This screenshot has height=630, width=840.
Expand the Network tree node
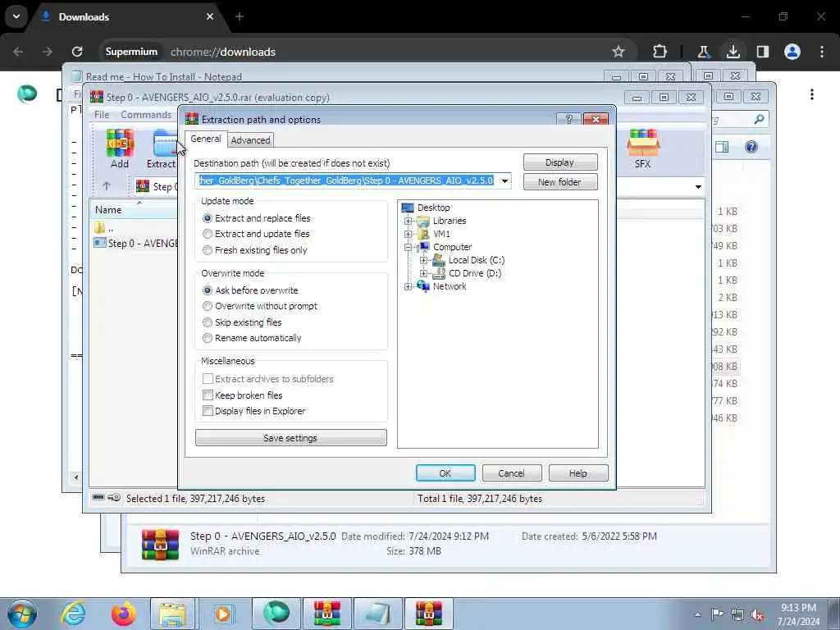[409, 286]
